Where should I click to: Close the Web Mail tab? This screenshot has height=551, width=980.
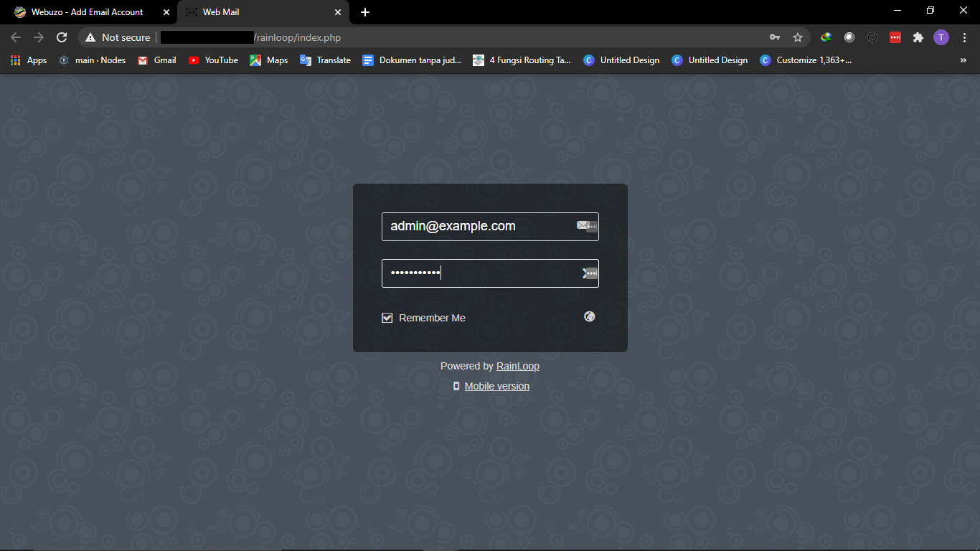(x=338, y=12)
